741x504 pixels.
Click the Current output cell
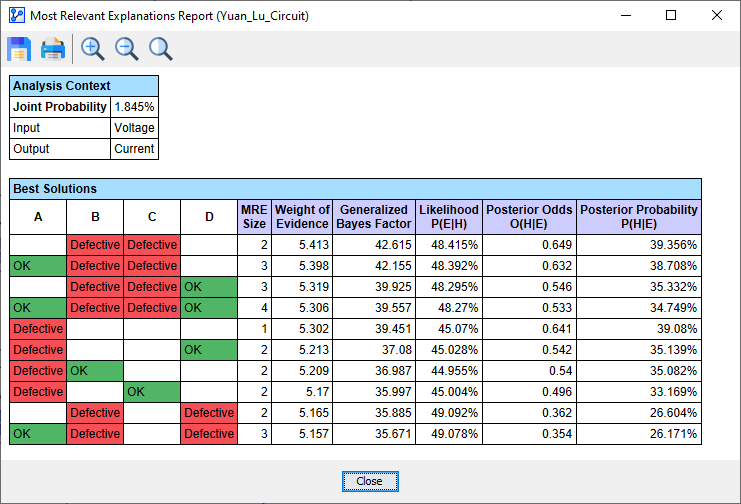click(x=134, y=149)
